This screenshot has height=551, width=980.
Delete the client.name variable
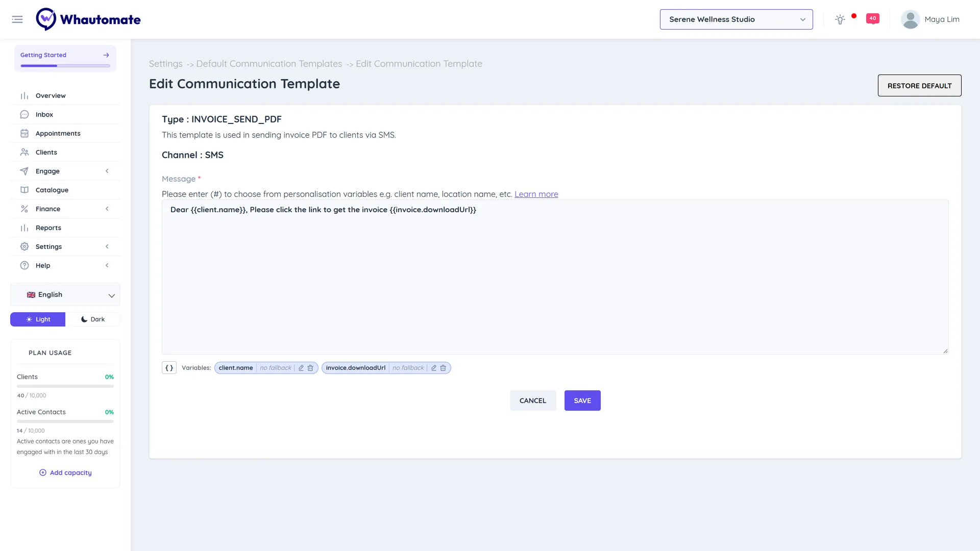coord(310,368)
